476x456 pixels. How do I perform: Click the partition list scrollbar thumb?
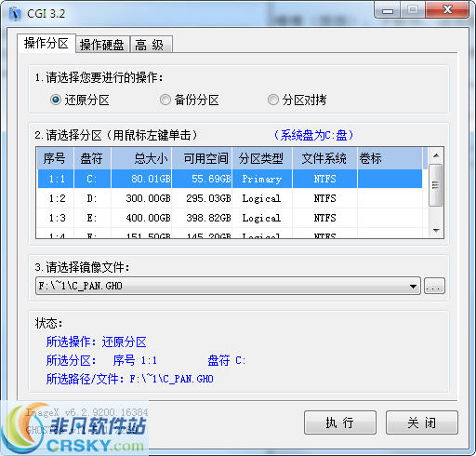coord(435,185)
